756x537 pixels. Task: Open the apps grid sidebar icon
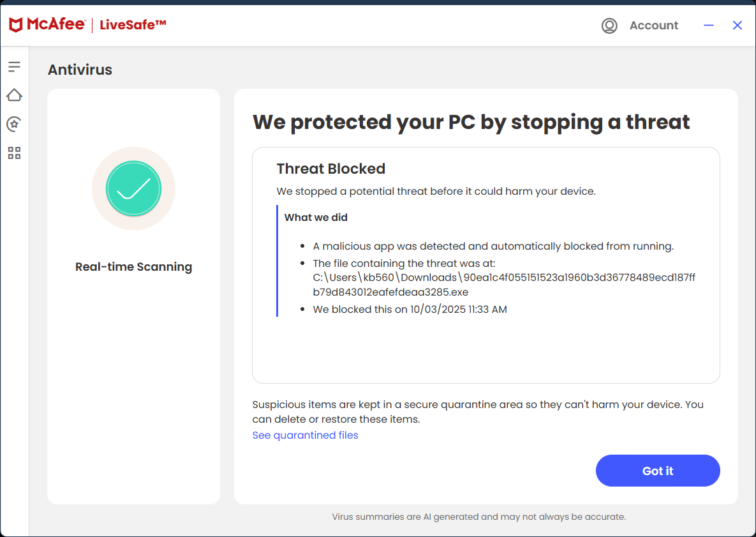point(14,153)
